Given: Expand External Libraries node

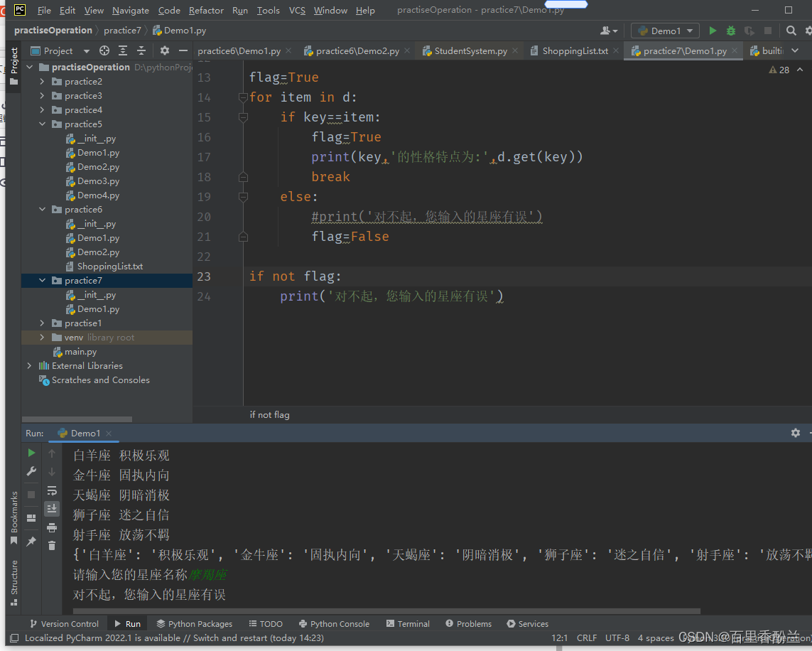Looking at the screenshot, I should [29, 365].
